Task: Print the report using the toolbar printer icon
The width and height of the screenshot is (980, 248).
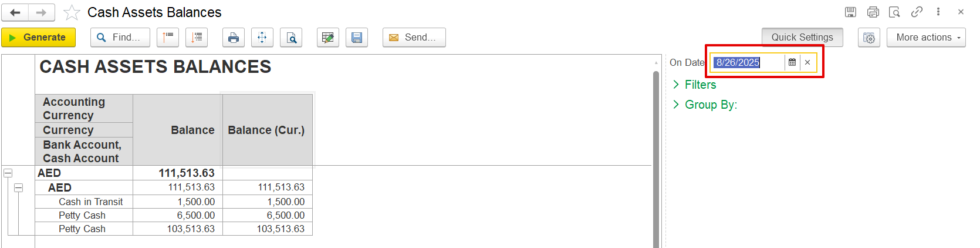Action: pos(234,38)
